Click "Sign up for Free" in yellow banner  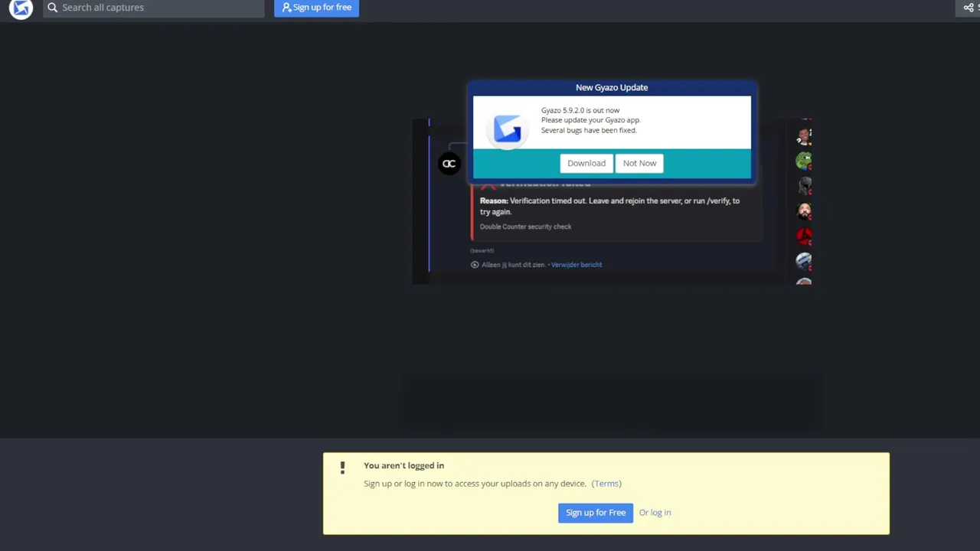click(x=596, y=513)
